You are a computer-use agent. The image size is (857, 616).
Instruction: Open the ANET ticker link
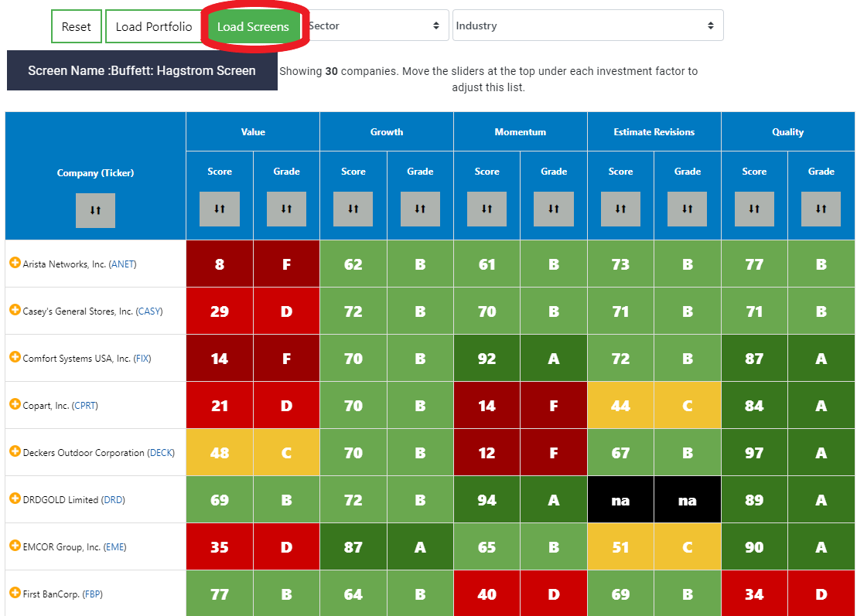pyautogui.click(x=122, y=264)
